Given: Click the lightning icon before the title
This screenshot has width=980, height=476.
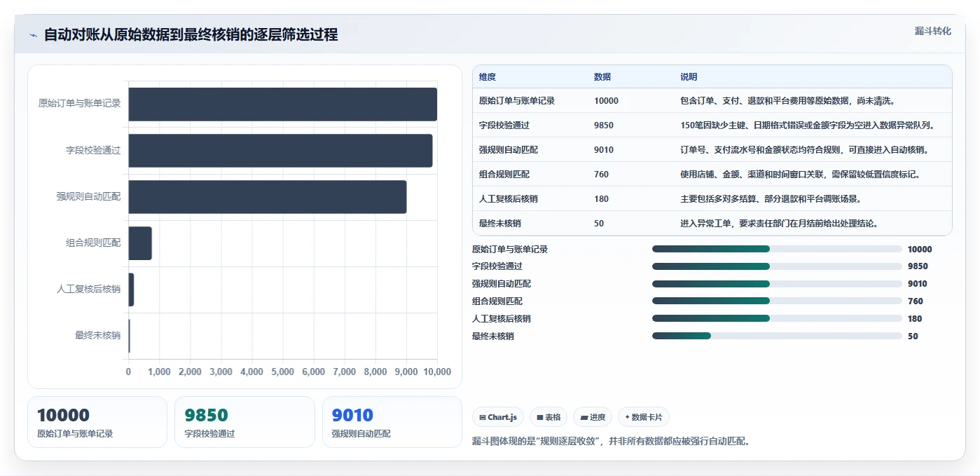Looking at the screenshot, I should [x=33, y=35].
